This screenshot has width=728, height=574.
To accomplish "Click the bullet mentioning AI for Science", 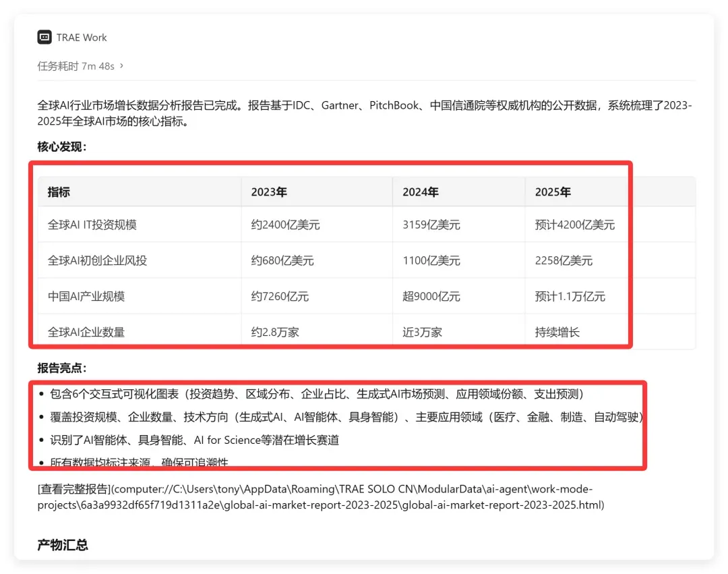I will (x=195, y=440).
